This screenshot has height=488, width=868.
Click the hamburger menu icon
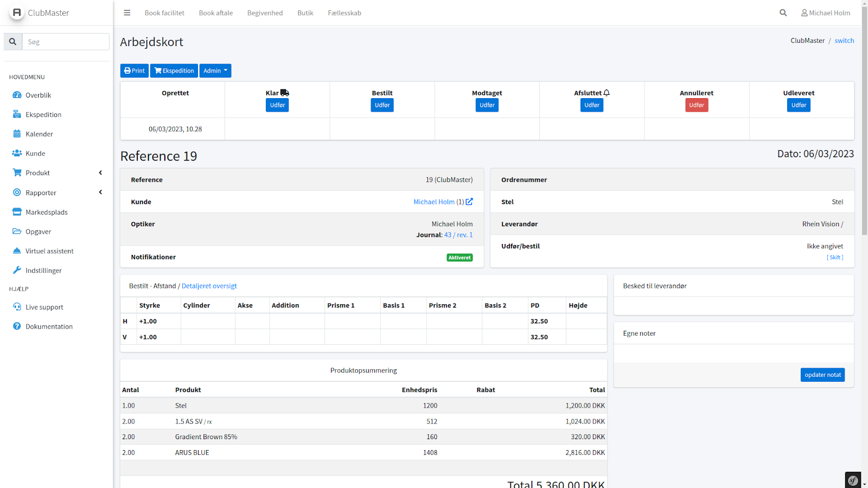click(x=127, y=13)
